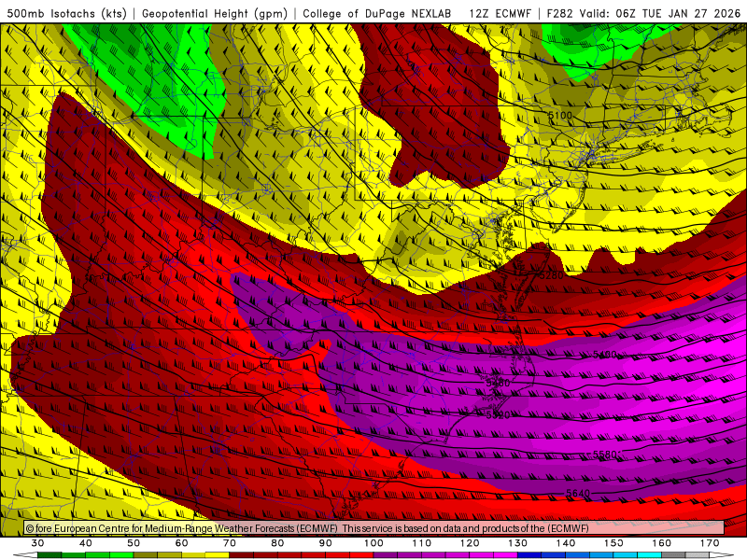Click the 130 color scale label

coord(518,543)
